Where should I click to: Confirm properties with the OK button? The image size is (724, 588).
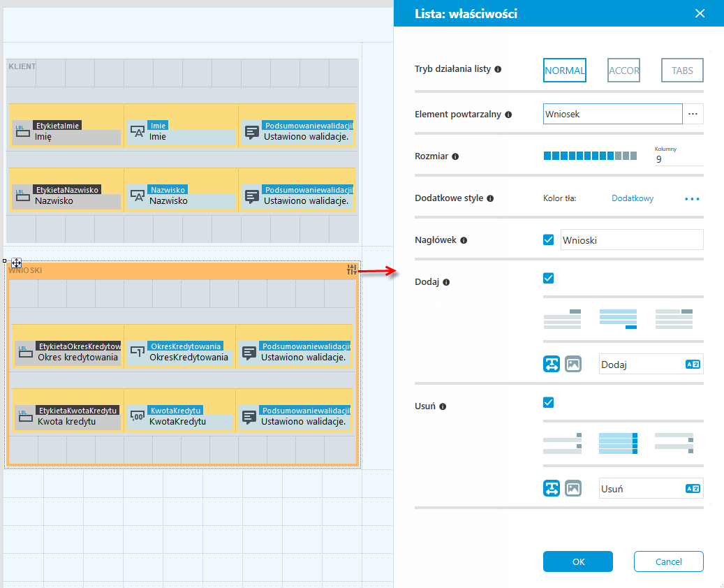point(578,561)
